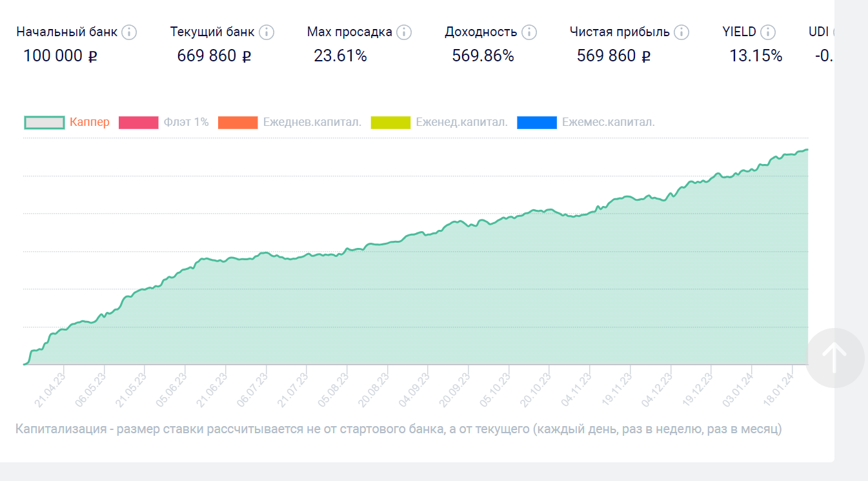Click the UDI label
Viewport: 868px width, 481px height.
[820, 32]
